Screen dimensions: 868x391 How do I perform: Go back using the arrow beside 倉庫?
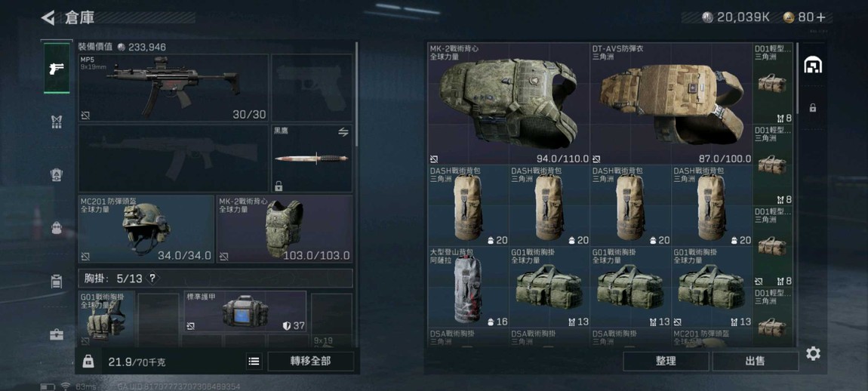[x=48, y=17]
